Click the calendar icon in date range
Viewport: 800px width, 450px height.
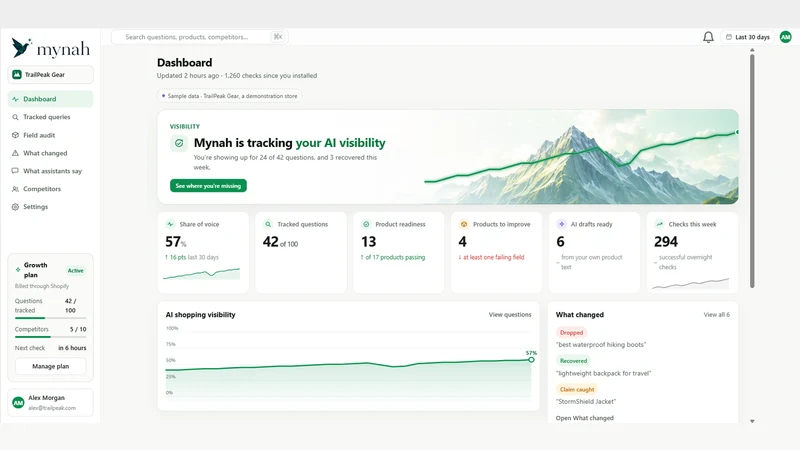[x=729, y=37]
